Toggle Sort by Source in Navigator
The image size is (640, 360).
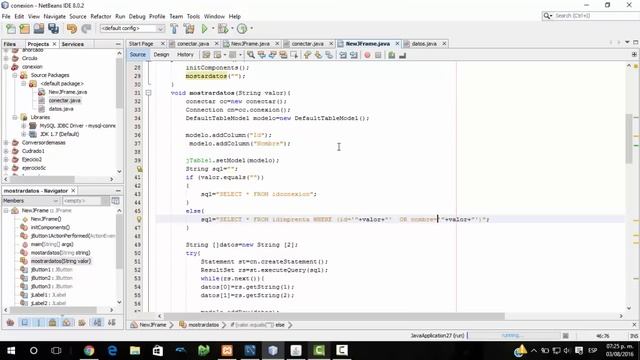click(x=111, y=323)
